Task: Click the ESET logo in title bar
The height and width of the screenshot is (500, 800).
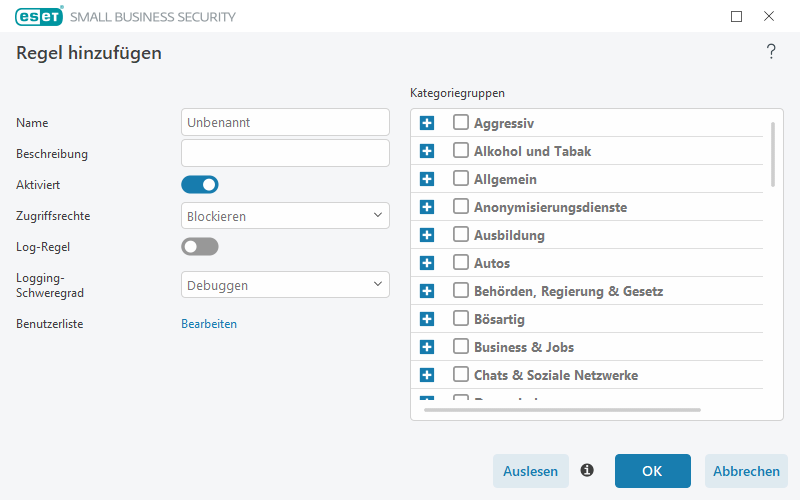Action: click(39, 16)
